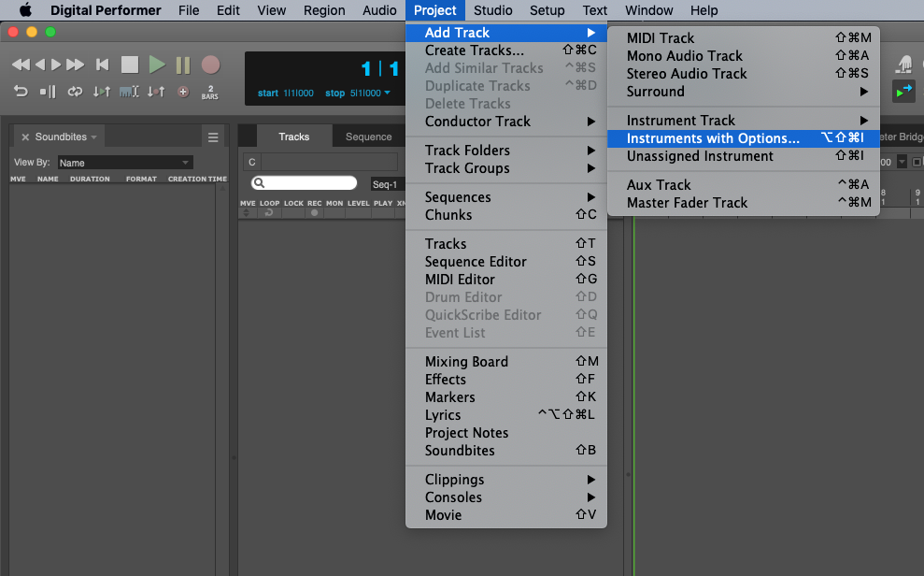Stop playback with the square stop button
The width and height of the screenshot is (924, 576).
(x=130, y=65)
